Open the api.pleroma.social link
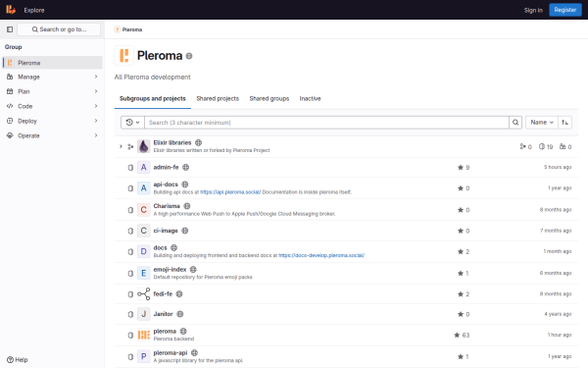The height and width of the screenshot is (368, 588). pyautogui.click(x=230, y=192)
